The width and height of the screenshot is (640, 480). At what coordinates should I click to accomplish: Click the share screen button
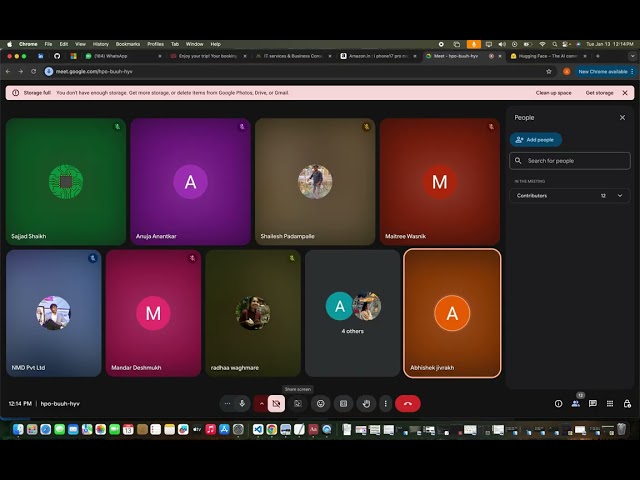(298, 403)
